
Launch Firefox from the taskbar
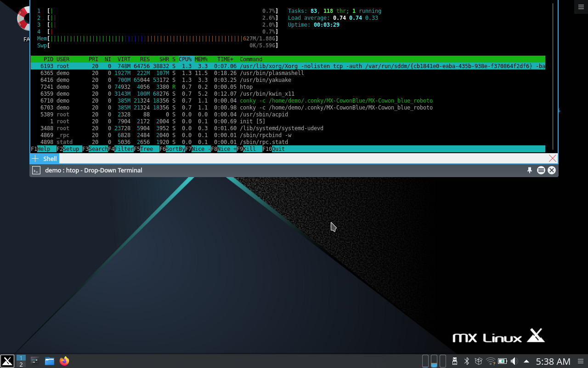pos(64,361)
